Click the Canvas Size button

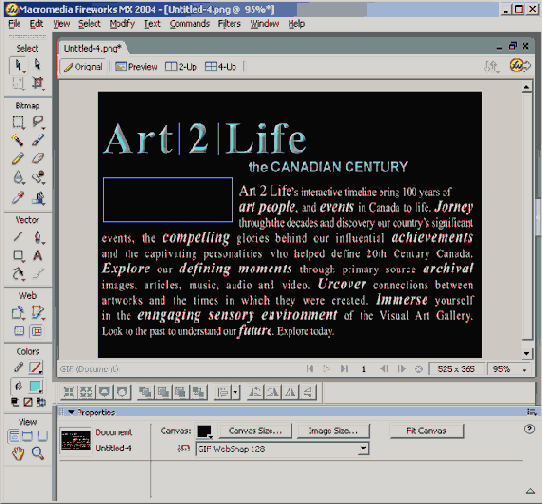(x=255, y=431)
